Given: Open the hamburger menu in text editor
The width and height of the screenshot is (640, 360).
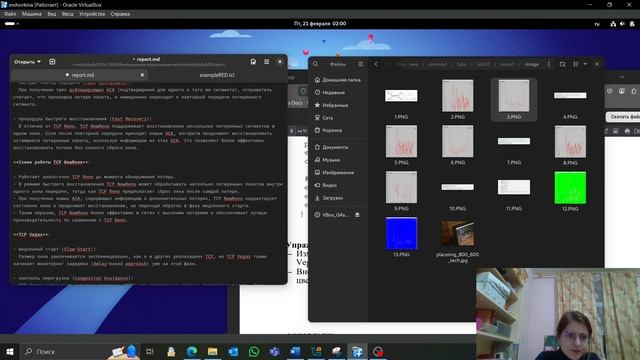Looking at the screenshot, I should (267, 62).
